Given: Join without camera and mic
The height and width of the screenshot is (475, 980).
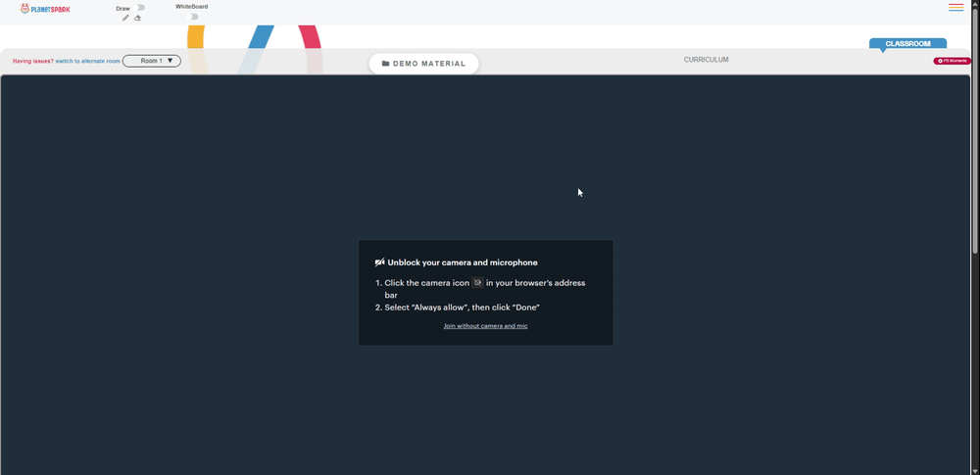Looking at the screenshot, I should coord(486,326).
